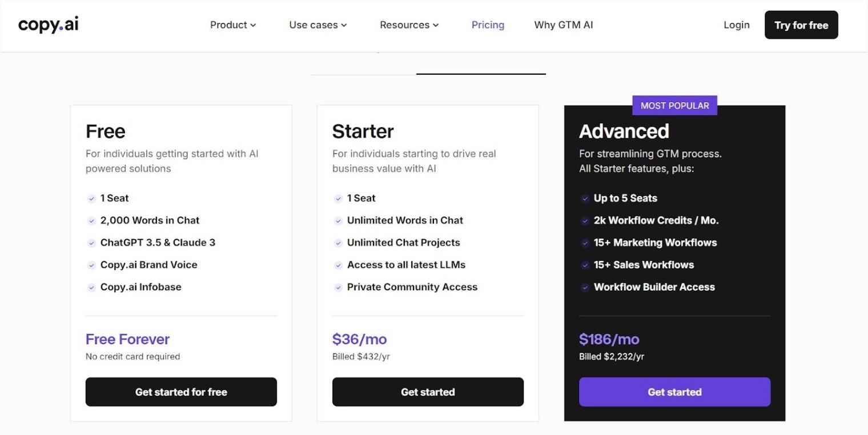Click check icon beside Unlimited Words in Chat
The height and width of the screenshot is (435, 868).
(x=338, y=221)
